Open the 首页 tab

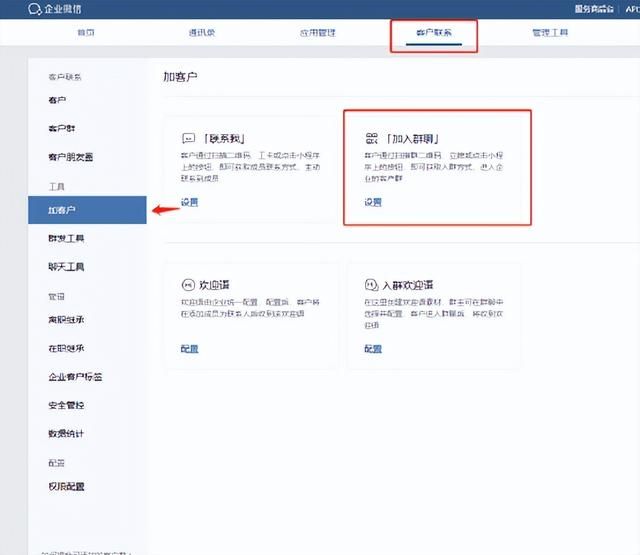pyautogui.click(x=86, y=33)
